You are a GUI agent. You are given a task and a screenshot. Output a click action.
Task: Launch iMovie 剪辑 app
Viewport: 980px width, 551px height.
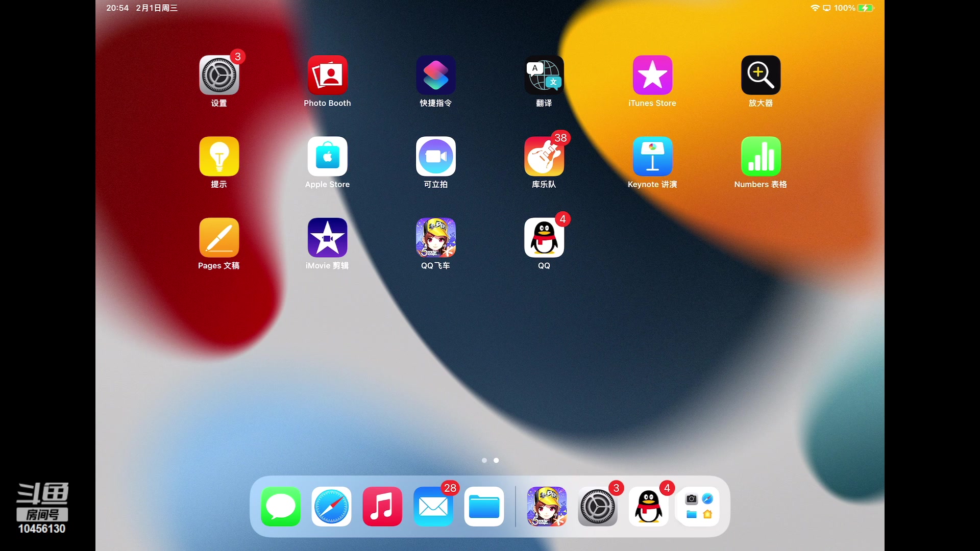327,238
